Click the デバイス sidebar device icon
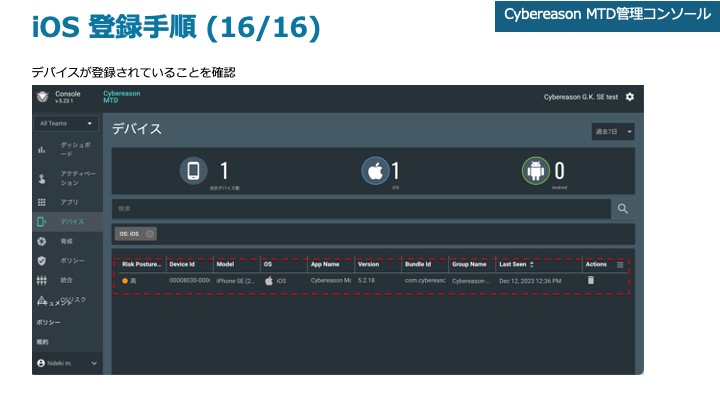 click(41, 222)
